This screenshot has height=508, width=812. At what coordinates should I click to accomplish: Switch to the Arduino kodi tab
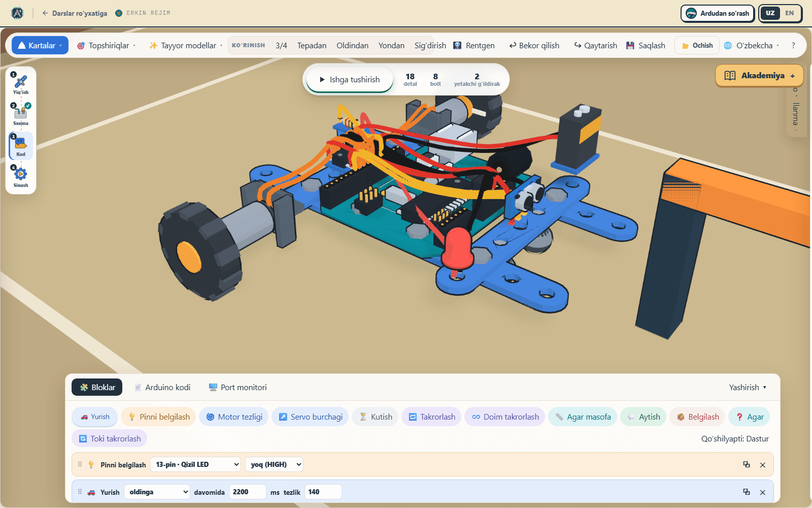point(162,387)
